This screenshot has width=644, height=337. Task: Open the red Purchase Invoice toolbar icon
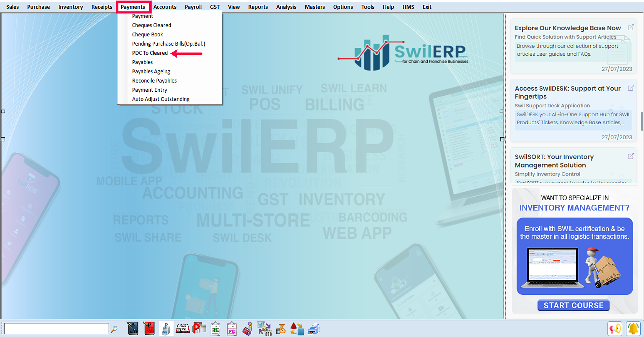pos(149,329)
